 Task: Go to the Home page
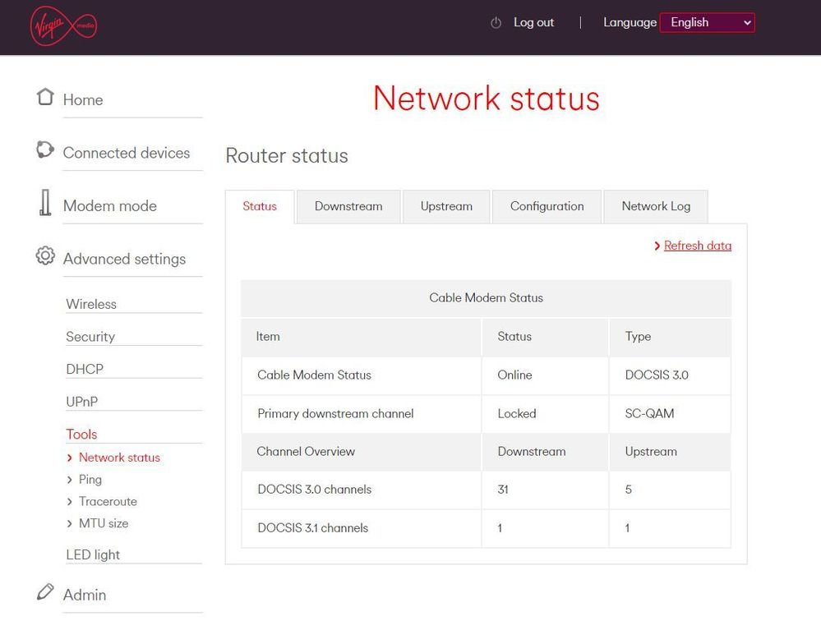(83, 100)
